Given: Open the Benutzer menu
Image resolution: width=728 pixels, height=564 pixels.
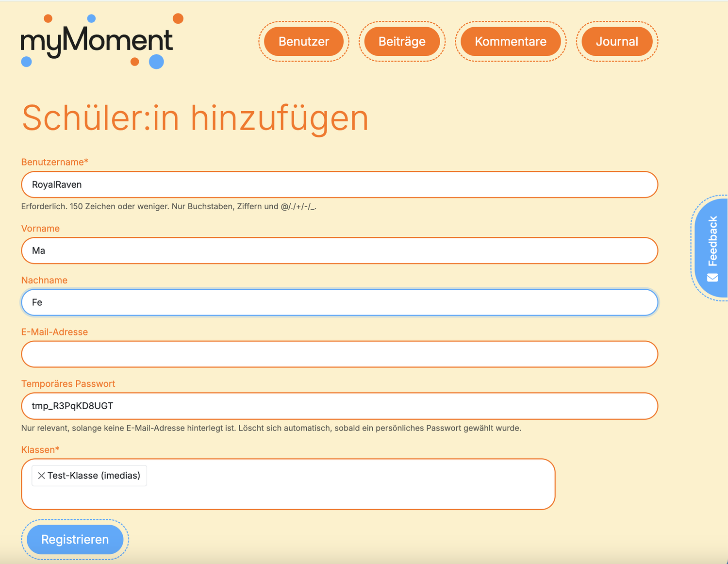Looking at the screenshot, I should click(x=303, y=42).
